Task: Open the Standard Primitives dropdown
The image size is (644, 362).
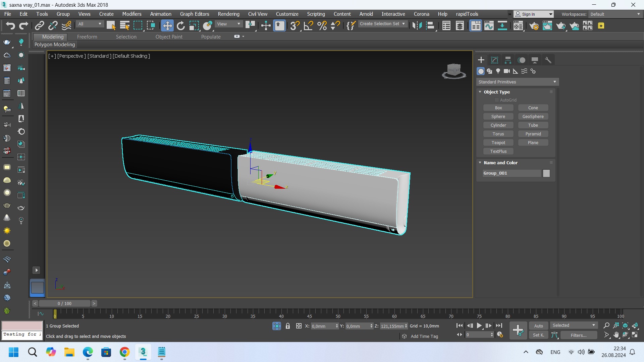Action: click(517, 82)
